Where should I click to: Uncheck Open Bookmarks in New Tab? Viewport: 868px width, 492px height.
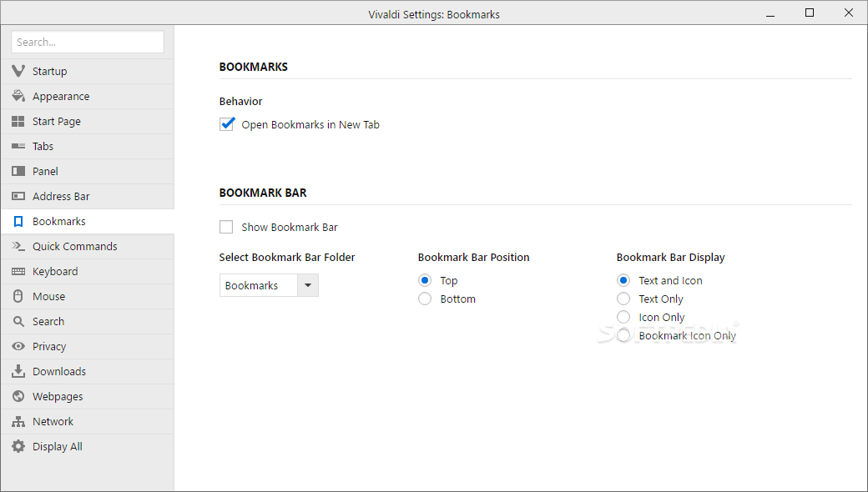[x=226, y=123]
